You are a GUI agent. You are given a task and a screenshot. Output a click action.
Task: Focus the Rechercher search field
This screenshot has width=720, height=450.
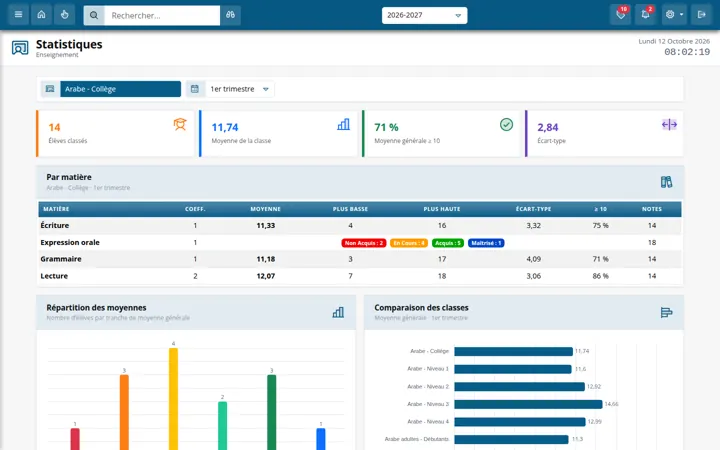point(162,15)
